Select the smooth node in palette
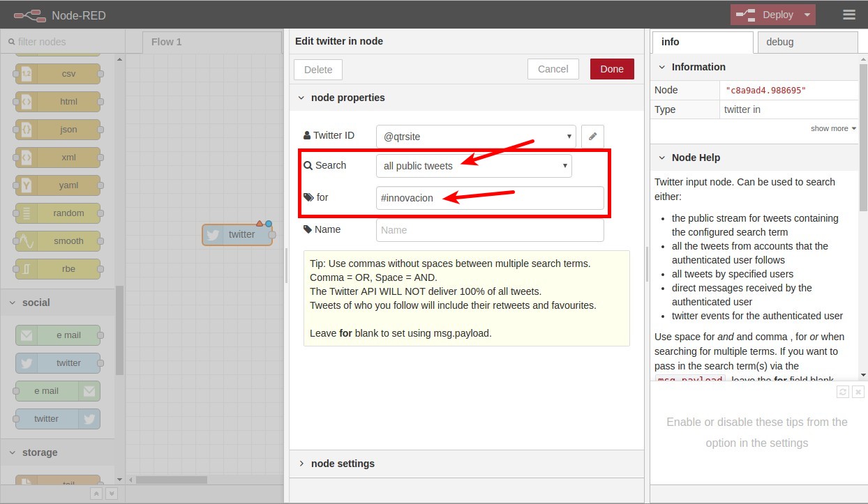The width and height of the screenshot is (868, 504). click(x=58, y=241)
